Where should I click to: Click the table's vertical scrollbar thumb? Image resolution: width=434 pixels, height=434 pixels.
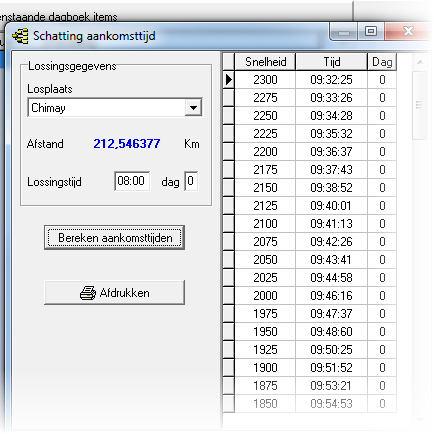coord(419,105)
